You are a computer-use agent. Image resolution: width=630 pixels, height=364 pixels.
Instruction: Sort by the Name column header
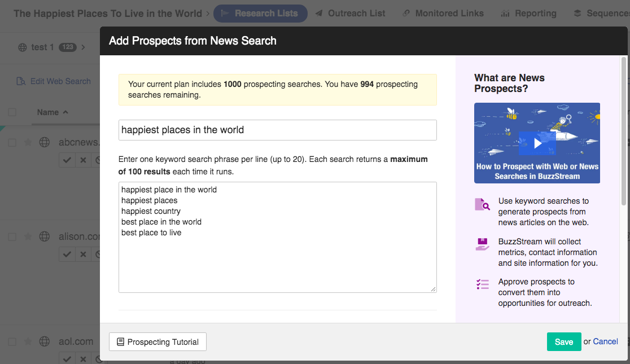pyautogui.click(x=53, y=112)
